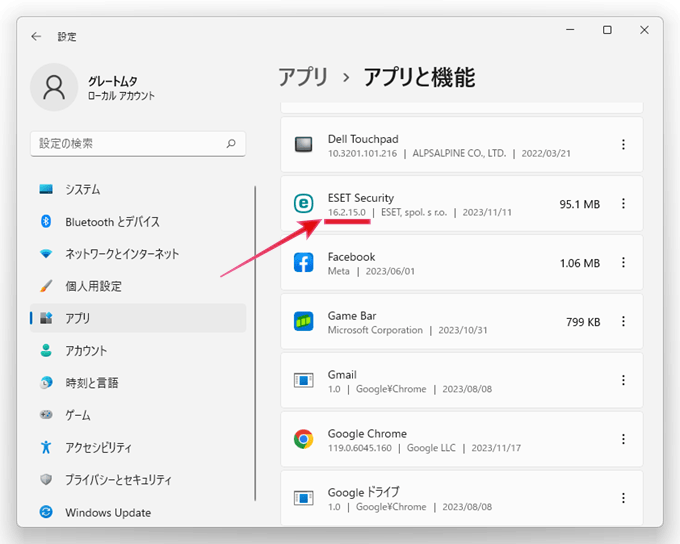
Task: Open more options for Facebook
Action: pos(623,262)
